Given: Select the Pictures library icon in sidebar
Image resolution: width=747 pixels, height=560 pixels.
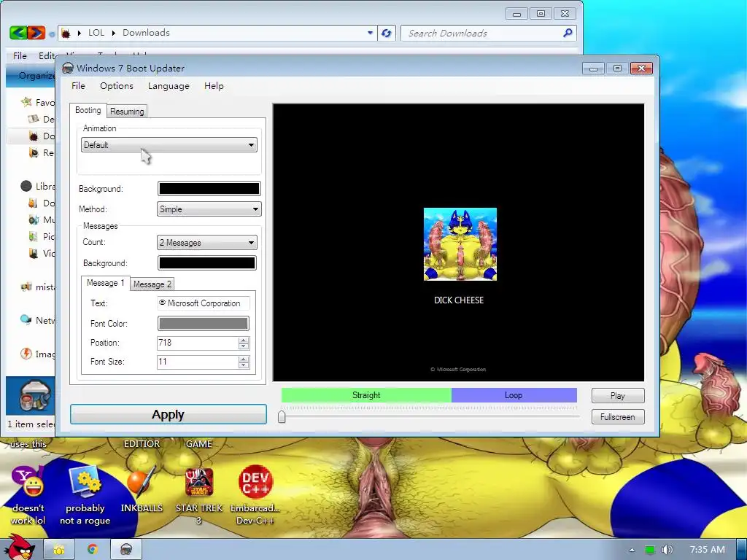Looking at the screenshot, I should point(34,236).
